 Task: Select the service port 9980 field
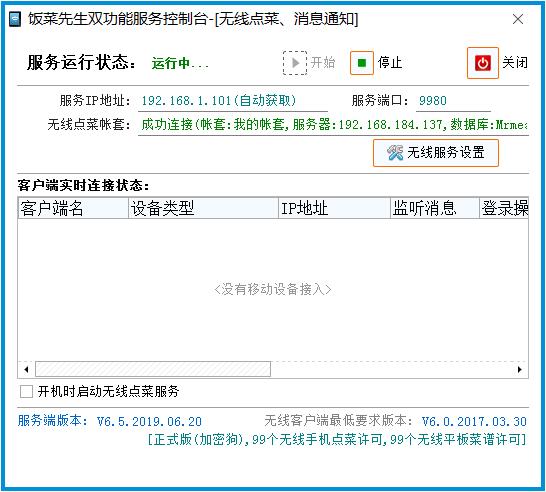tap(453, 101)
